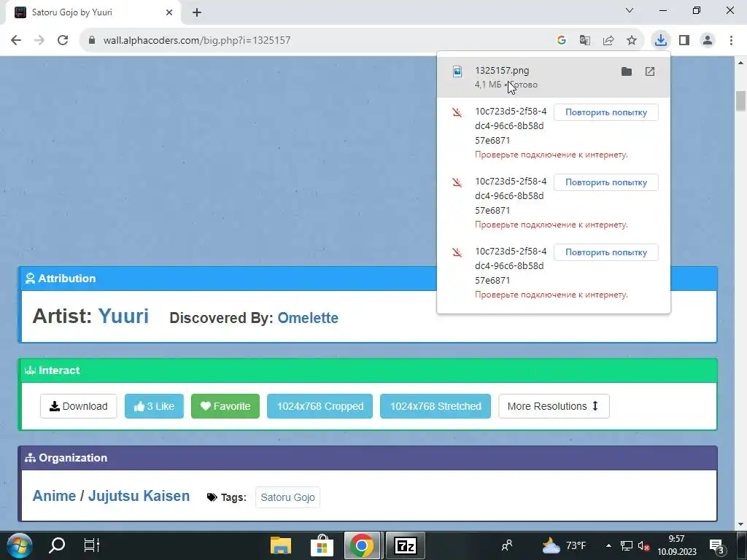Open the People icon in taskbar

click(507, 545)
